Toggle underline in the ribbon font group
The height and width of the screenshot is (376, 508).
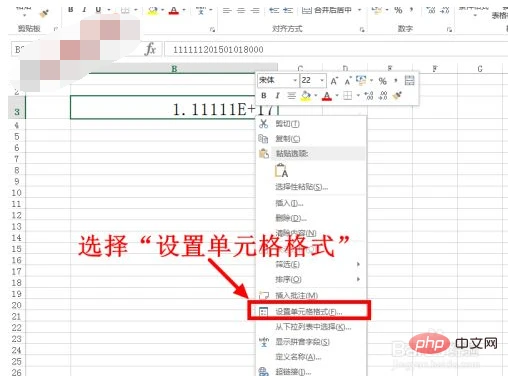coord(98,10)
